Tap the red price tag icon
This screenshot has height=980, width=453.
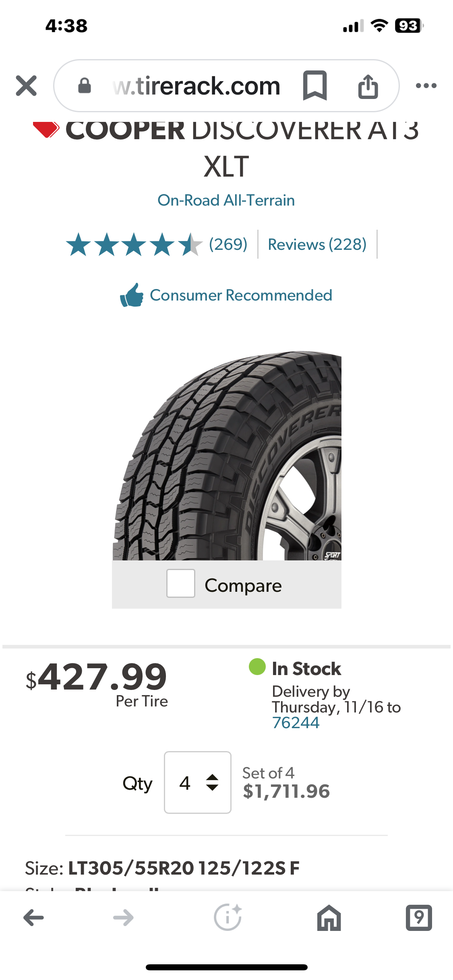pyautogui.click(x=46, y=130)
